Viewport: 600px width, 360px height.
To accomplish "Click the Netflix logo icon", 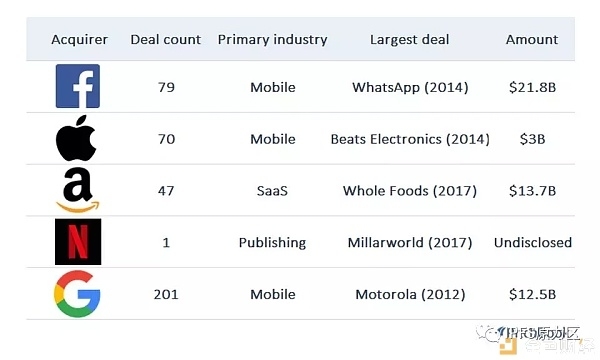I will [78, 242].
